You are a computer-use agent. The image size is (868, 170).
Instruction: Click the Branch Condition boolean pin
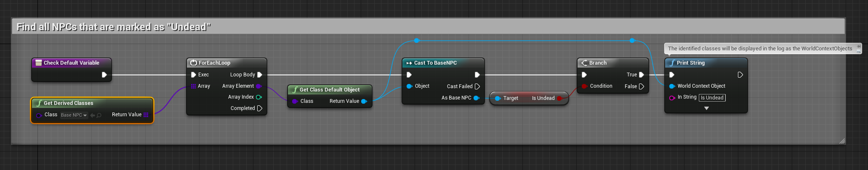pyautogui.click(x=584, y=86)
